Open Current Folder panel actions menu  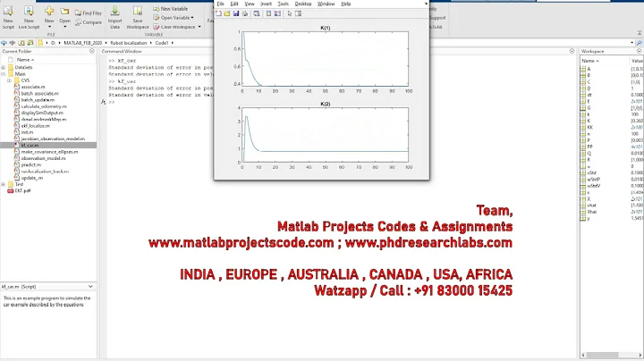(x=92, y=51)
